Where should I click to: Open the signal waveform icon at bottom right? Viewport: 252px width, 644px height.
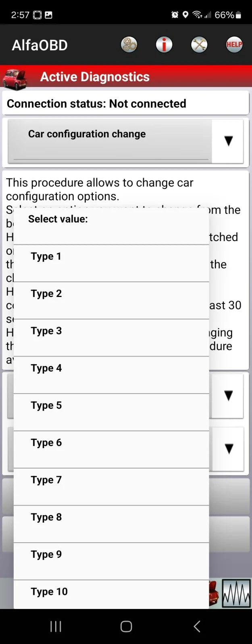coord(236,593)
